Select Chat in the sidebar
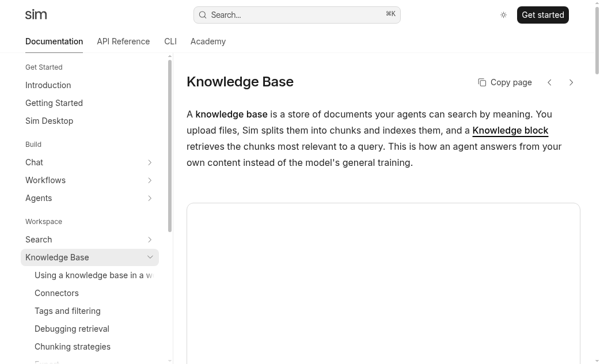This screenshot has width=600, height=364. [34, 162]
